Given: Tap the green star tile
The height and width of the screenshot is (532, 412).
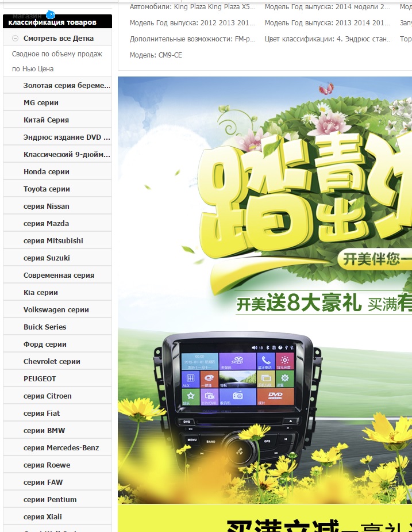Looking at the screenshot, I should (x=190, y=396).
